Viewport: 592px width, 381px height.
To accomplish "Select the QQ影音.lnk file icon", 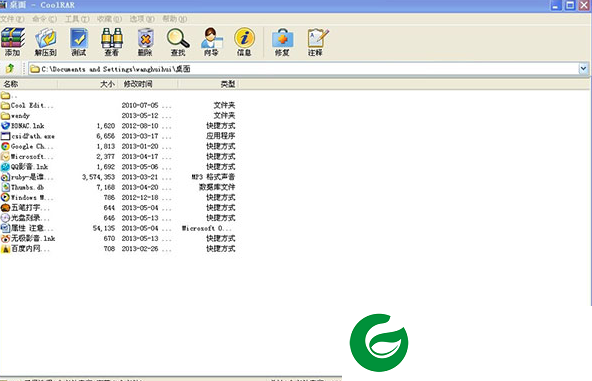I will point(5,167).
